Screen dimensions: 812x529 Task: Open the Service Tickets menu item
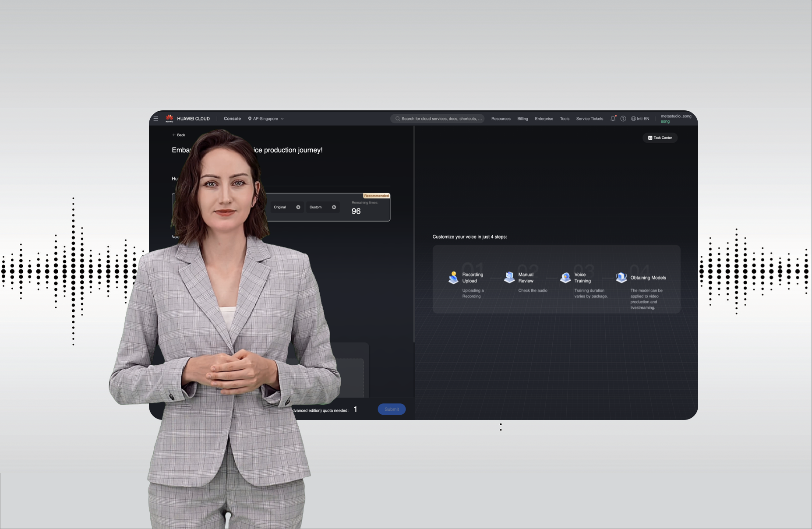589,118
